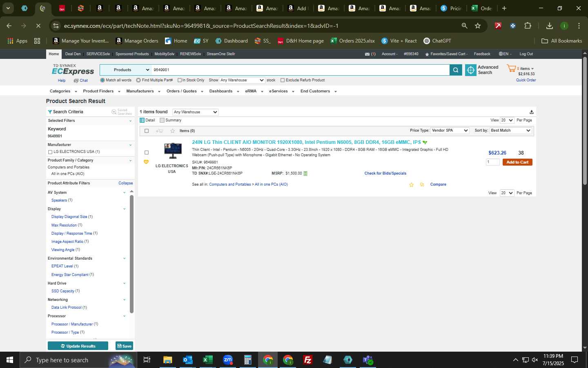
Task: Click the messages envelope icon in top bar
Action: tap(367, 54)
